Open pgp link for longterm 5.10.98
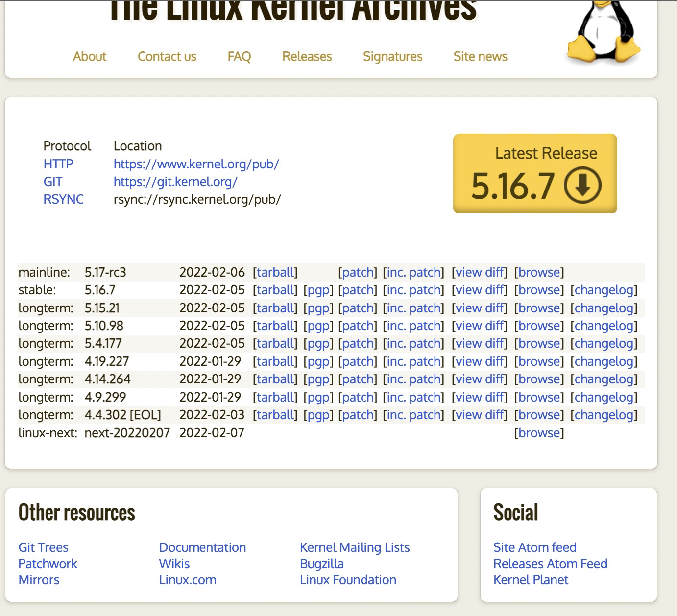677x616 pixels. pyautogui.click(x=318, y=326)
